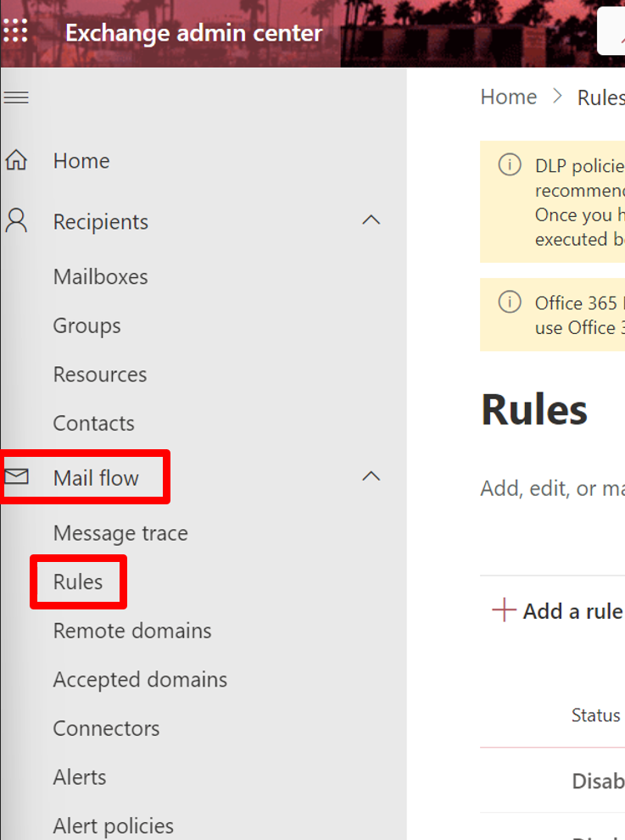Open the Microsoft 365 app launcher
Screen dimensions: 625x840
click(15, 31)
